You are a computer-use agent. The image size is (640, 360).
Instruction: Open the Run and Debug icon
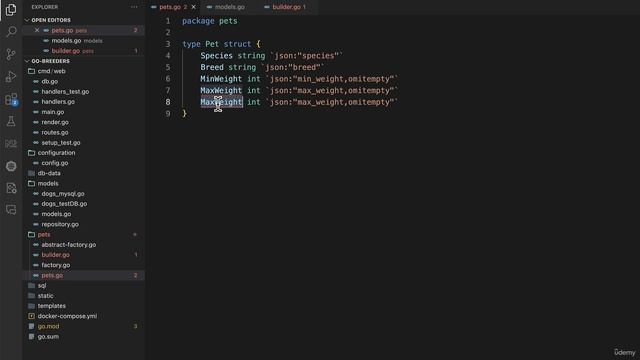(x=11, y=76)
